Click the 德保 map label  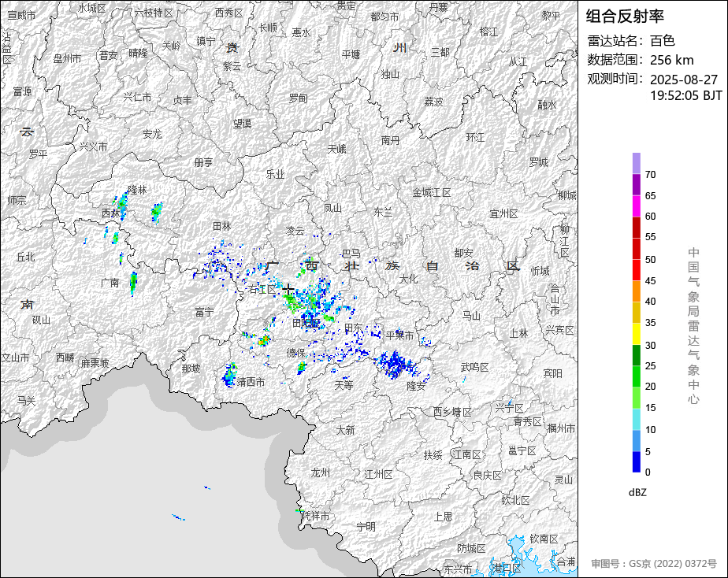pos(295,353)
